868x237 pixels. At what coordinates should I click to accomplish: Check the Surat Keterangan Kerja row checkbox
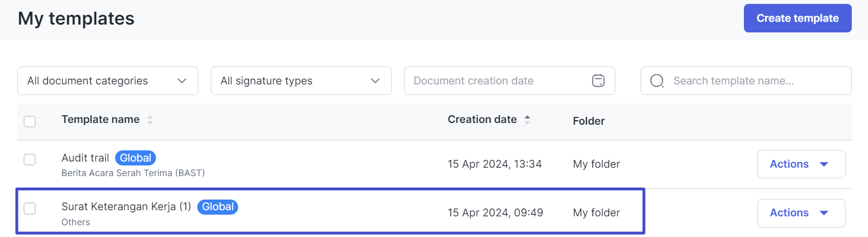(30, 208)
